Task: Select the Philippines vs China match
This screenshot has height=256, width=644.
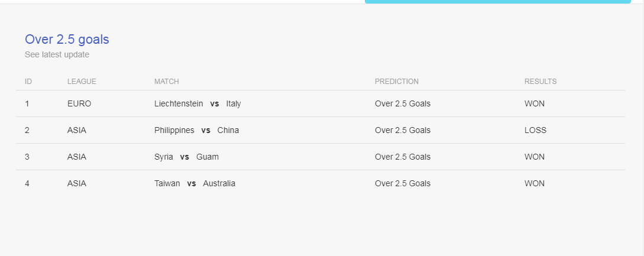Action: point(197,130)
